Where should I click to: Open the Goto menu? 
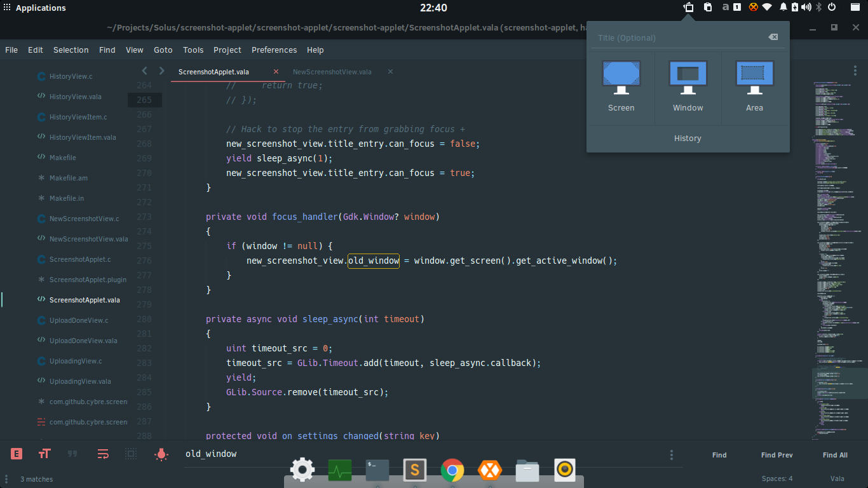tap(163, 50)
